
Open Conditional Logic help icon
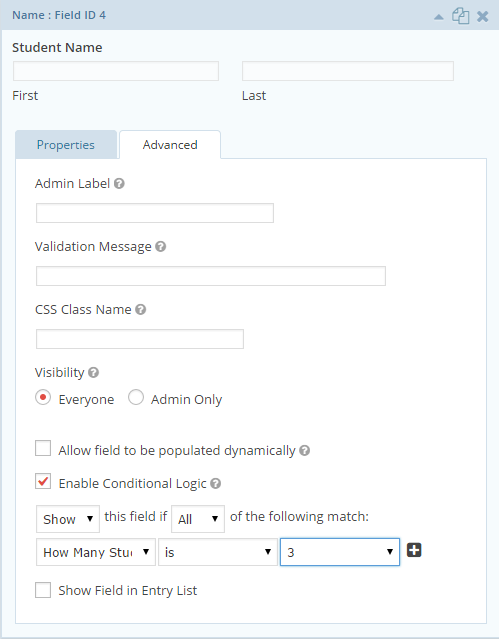pyautogui.click(x=216, y=483)
